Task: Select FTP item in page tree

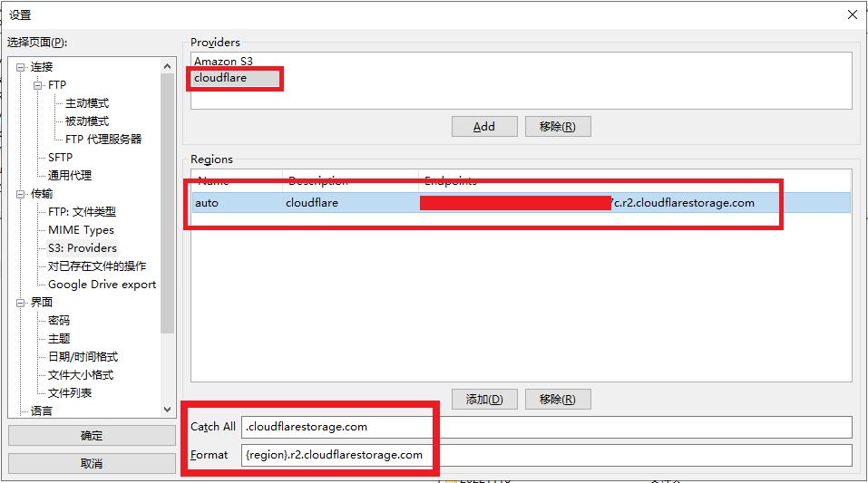Action: [57, 85]
